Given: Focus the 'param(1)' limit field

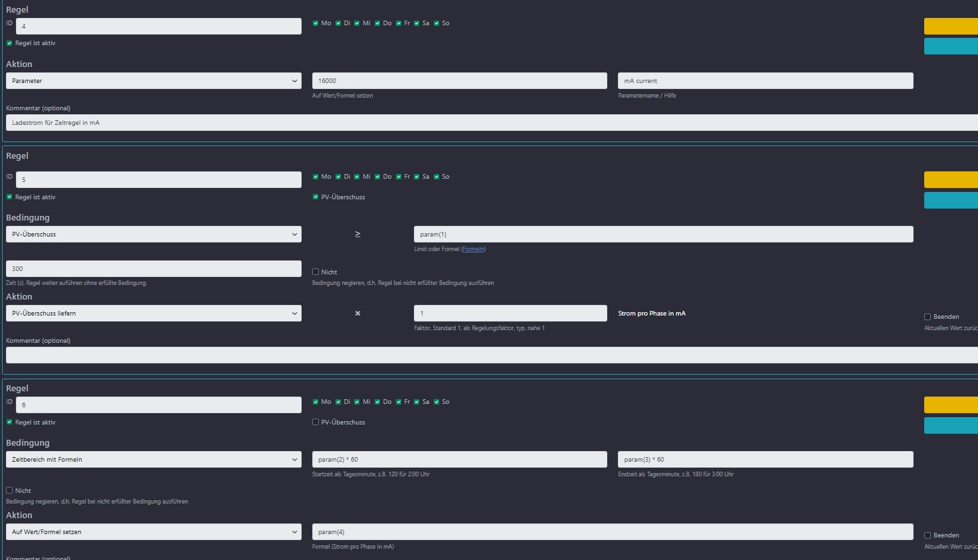Looking at the screenshot, I should point(663,234).
